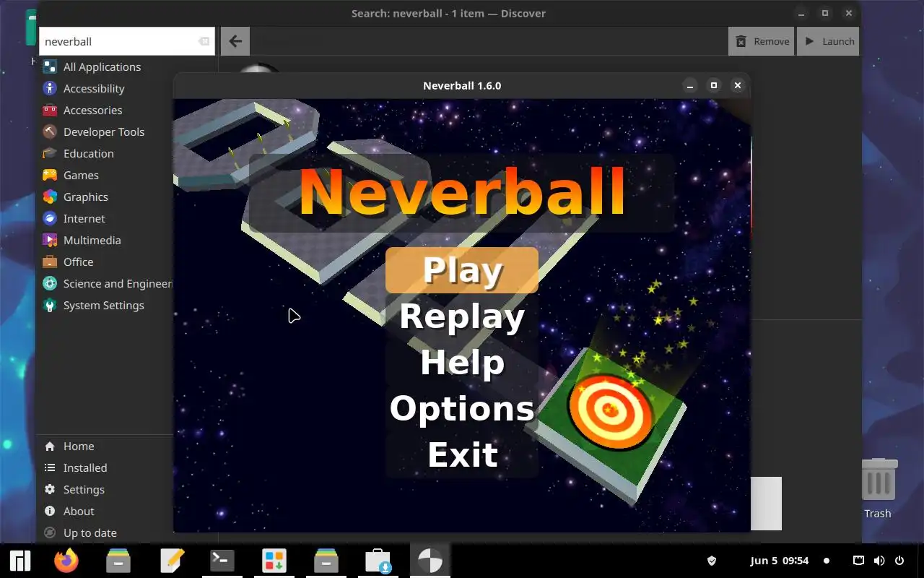Screen dimensions: 924x578
Task: Open the volume control in system tray
Action: click(x=879, y=561)
